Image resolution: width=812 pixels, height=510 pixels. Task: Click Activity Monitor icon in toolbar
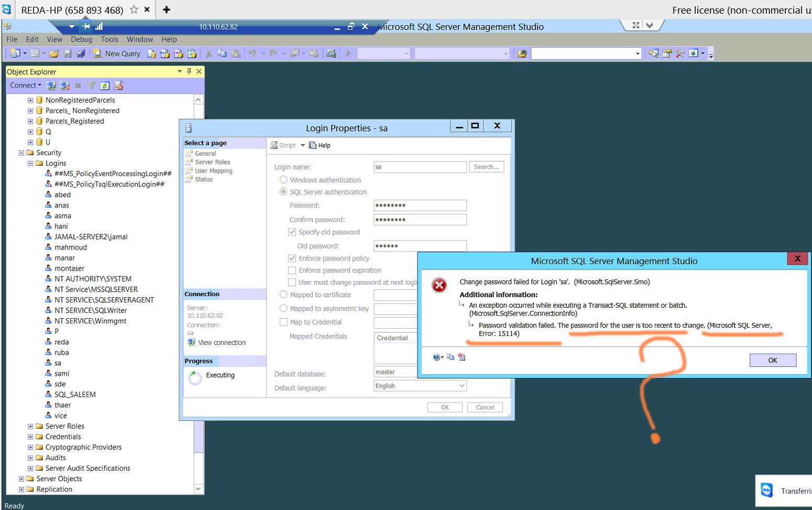pos(331,53)
